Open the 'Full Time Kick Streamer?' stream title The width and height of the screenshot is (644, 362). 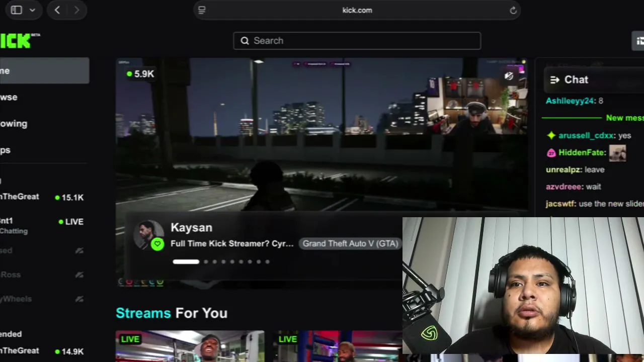click(232, 243)
